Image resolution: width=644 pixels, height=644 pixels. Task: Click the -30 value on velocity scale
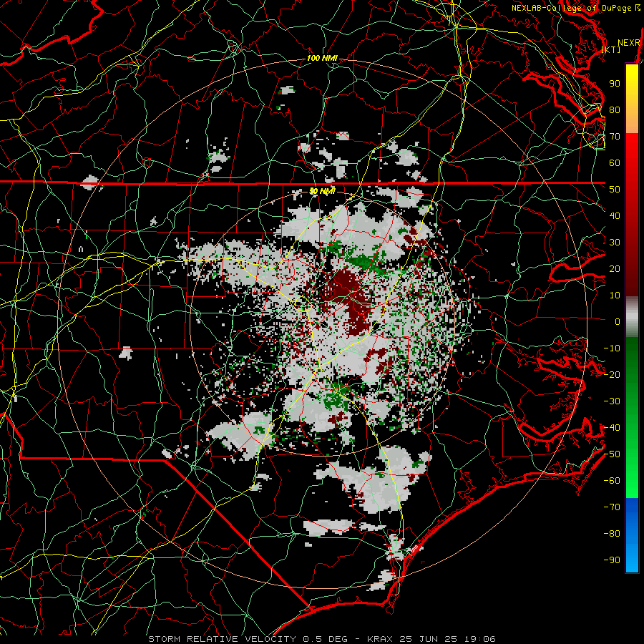[612, 401]
